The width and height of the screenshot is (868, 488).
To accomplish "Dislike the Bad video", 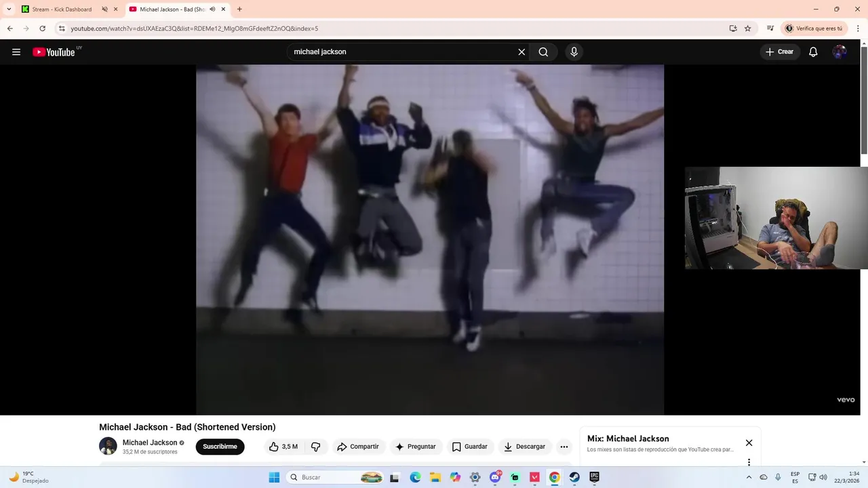I will point(316,447).
